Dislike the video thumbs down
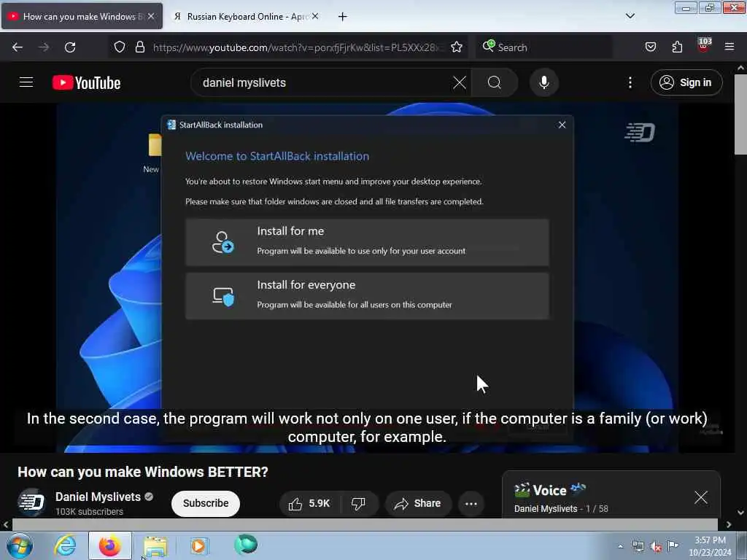 point(359,503)
